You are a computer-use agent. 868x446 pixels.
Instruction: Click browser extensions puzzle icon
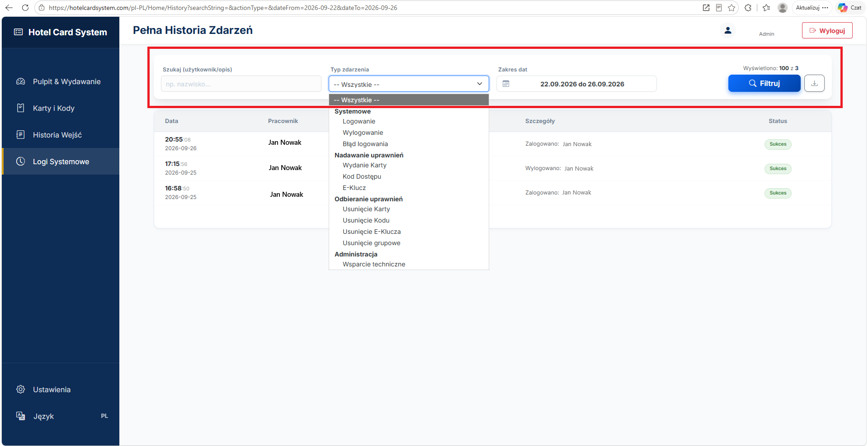click(748, 8)
